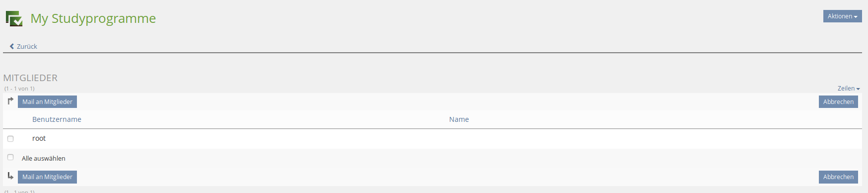Screen dimensions: 868x193
Task: Click the top arrow icon beside Mail an Mitglieder
Action: (10, 101)
